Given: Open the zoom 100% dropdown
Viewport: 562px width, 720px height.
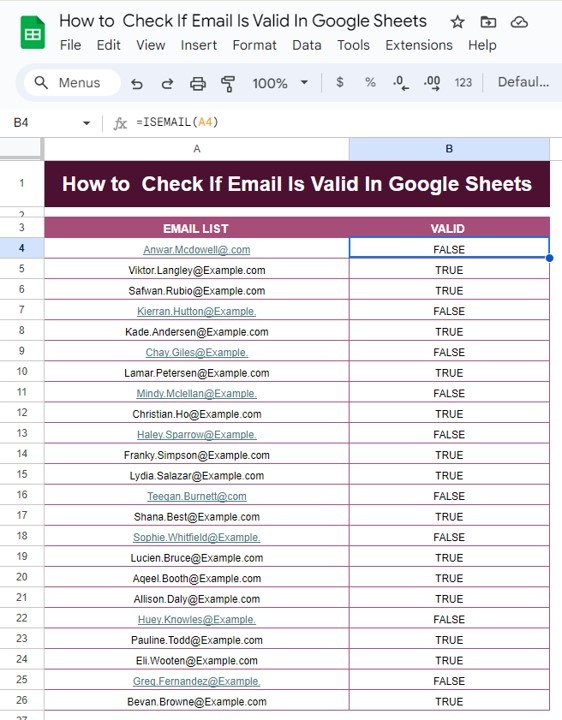Looking at the screenshot, I should point(280,83).
